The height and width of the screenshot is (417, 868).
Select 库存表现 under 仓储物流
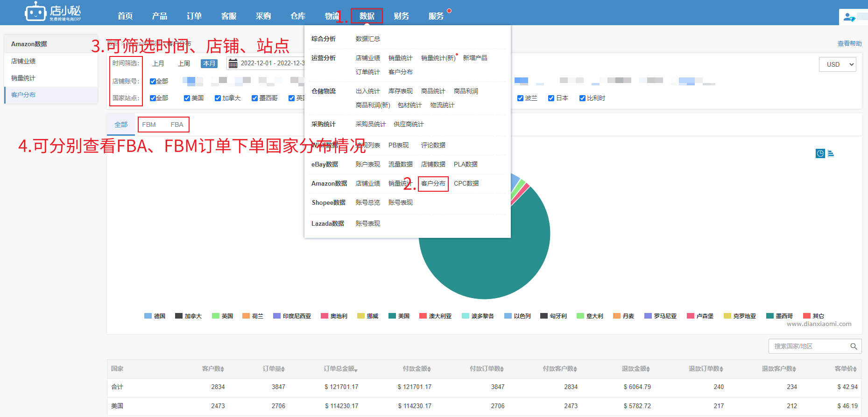coord(401,91)
